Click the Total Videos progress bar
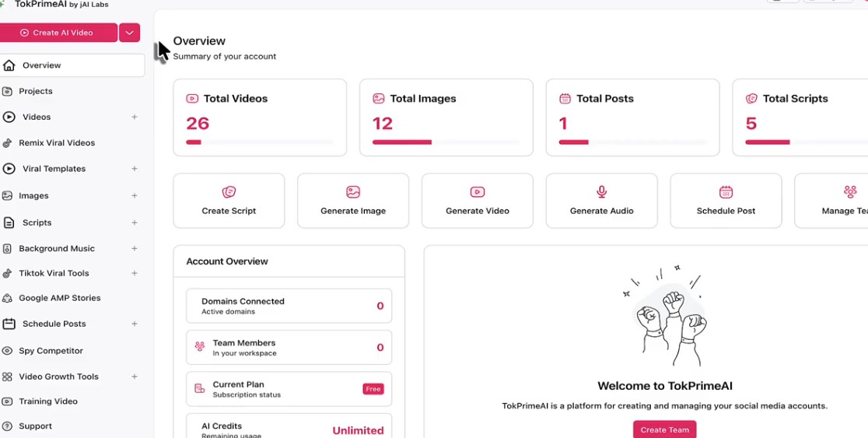The height and width of the screenshot is (438, 868). pyautogui.click(x=260, y=142)
